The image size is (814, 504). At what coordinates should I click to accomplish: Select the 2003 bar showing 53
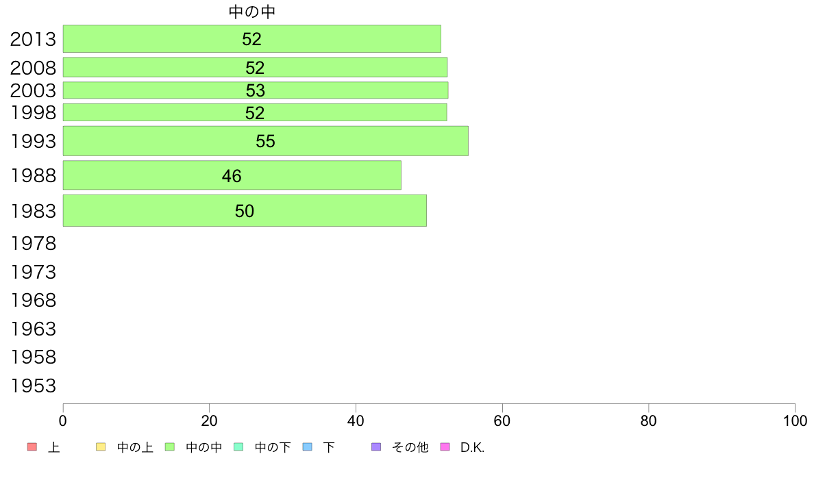pos(256,90)
